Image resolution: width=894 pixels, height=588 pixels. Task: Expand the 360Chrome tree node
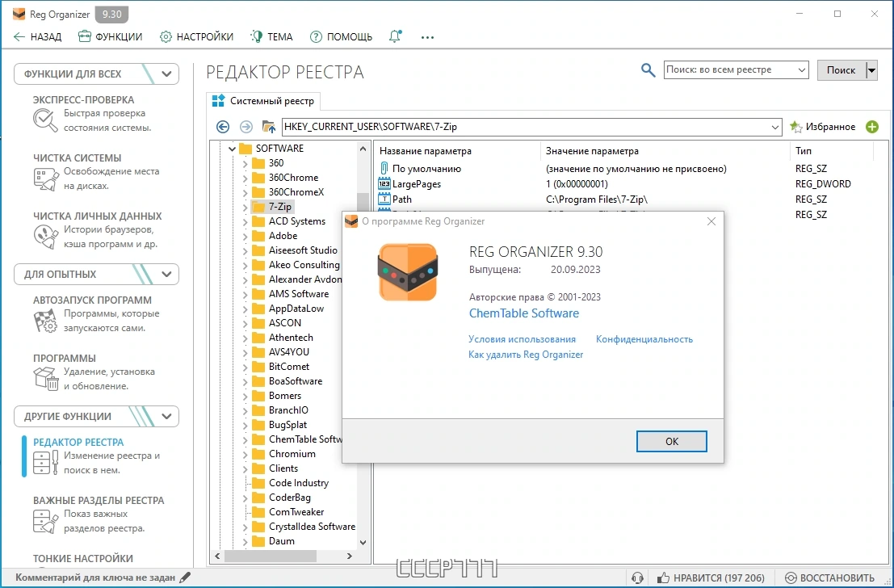coord(246,178)
